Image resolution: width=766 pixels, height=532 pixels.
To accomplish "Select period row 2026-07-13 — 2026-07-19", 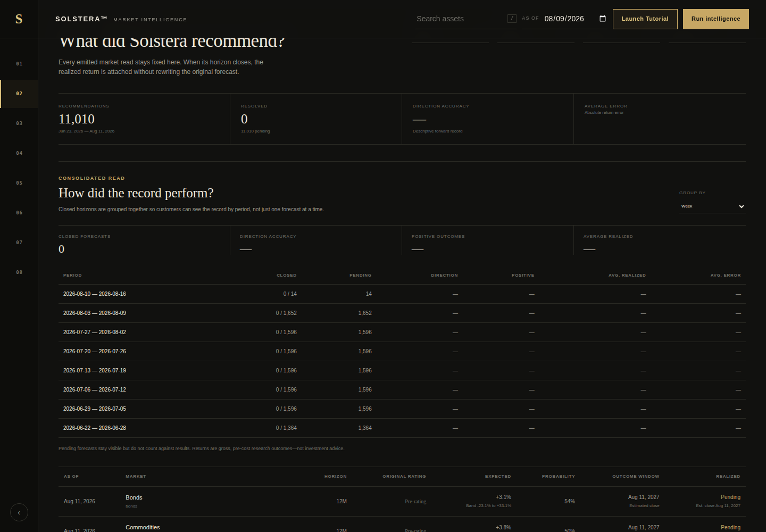I will (x=402, y=371).
